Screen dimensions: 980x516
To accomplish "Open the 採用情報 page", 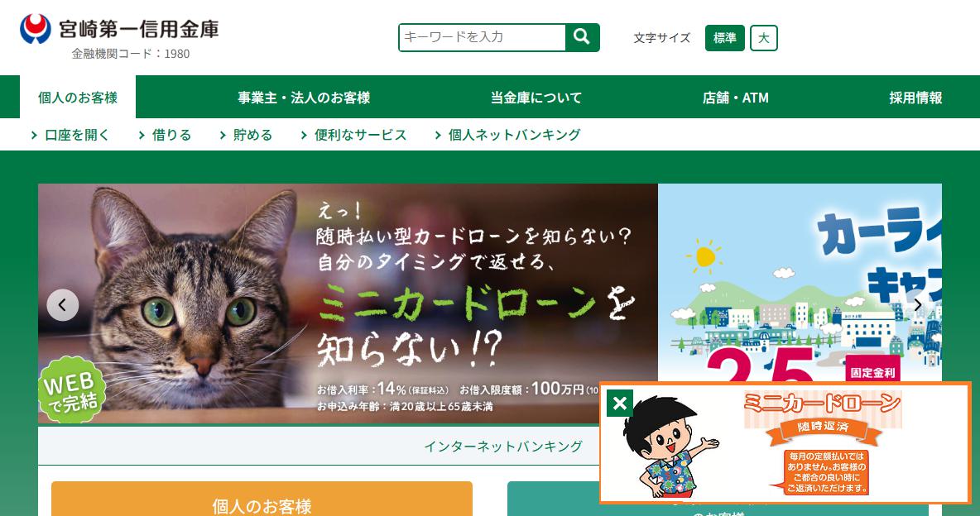I will pyautogui.click(x=915, y=98).
